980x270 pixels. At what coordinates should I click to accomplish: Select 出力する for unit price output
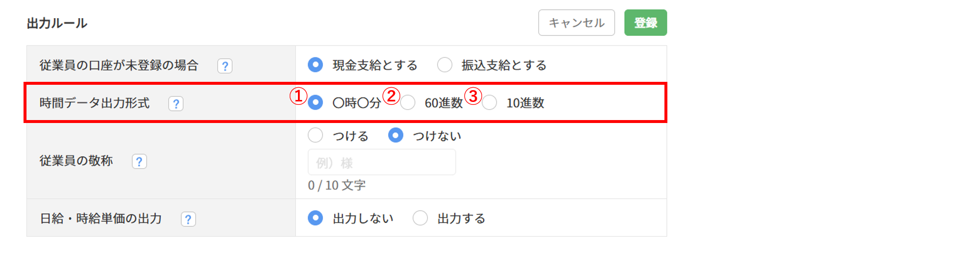[x=420, y=218]
